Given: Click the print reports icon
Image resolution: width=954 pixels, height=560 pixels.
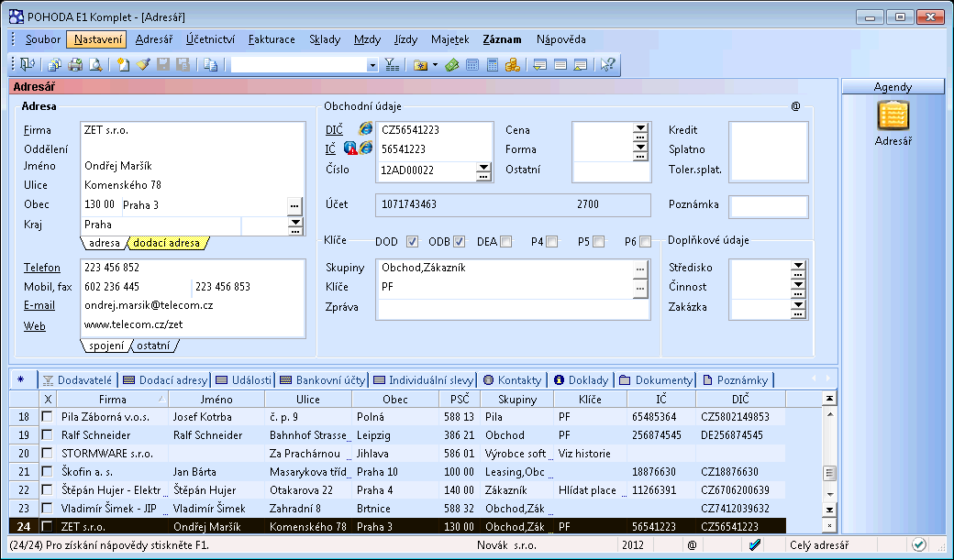Looking at the screenshot, I should tap(55, 64).
